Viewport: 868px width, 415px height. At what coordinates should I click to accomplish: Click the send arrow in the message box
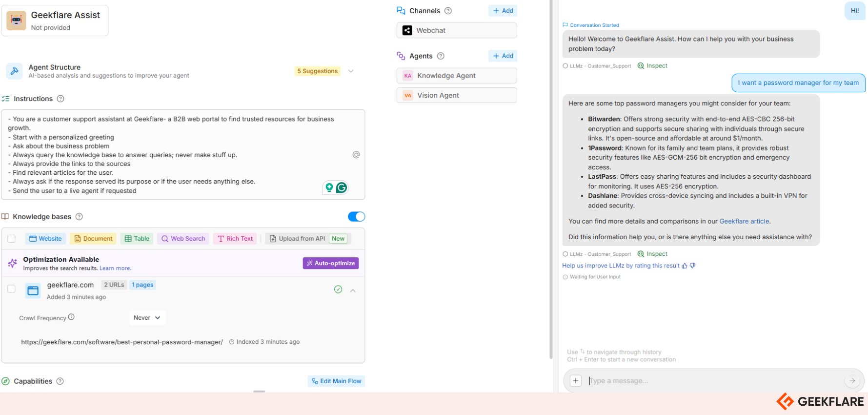tap(852, 381)
